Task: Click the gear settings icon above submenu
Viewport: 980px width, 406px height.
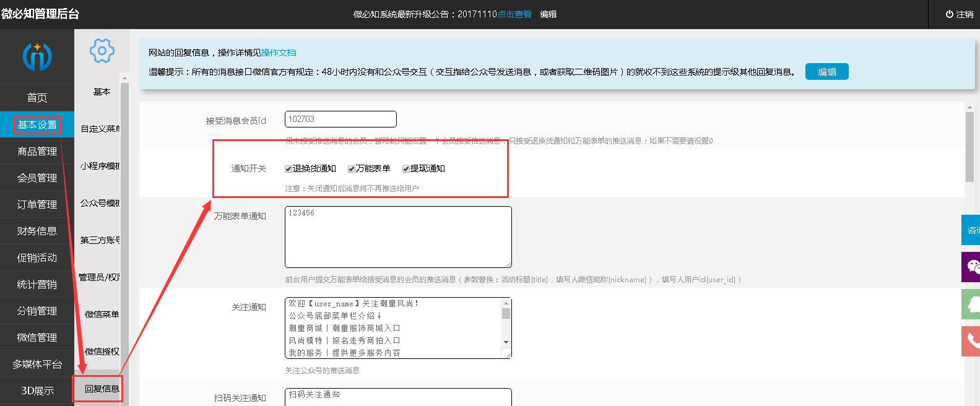Action: 102,51
